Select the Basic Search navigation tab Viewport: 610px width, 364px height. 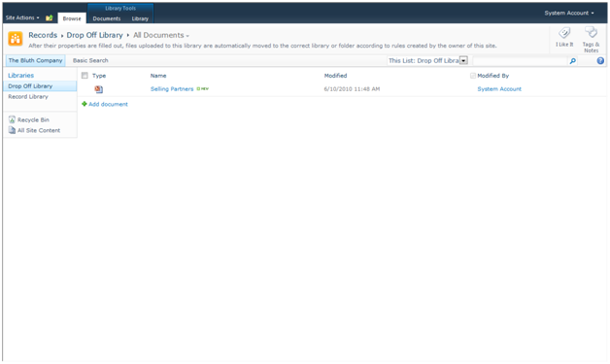click(x=90, y=60)
